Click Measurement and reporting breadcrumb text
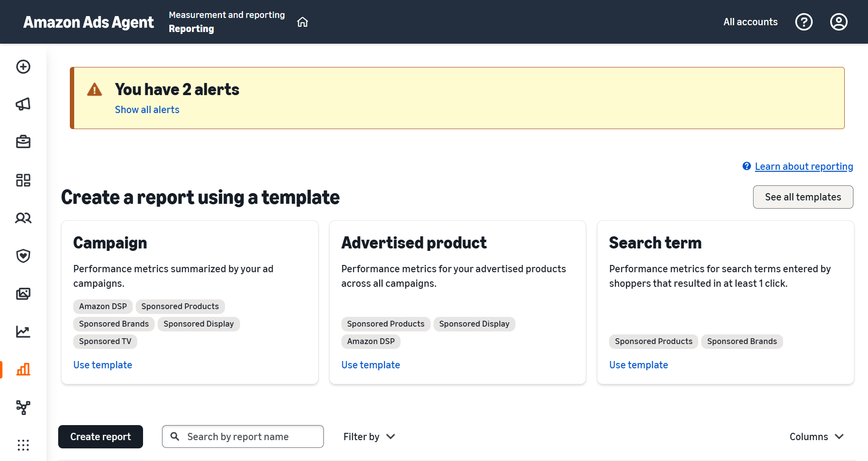Screen dimensions: 868x461 coord(226,15)
